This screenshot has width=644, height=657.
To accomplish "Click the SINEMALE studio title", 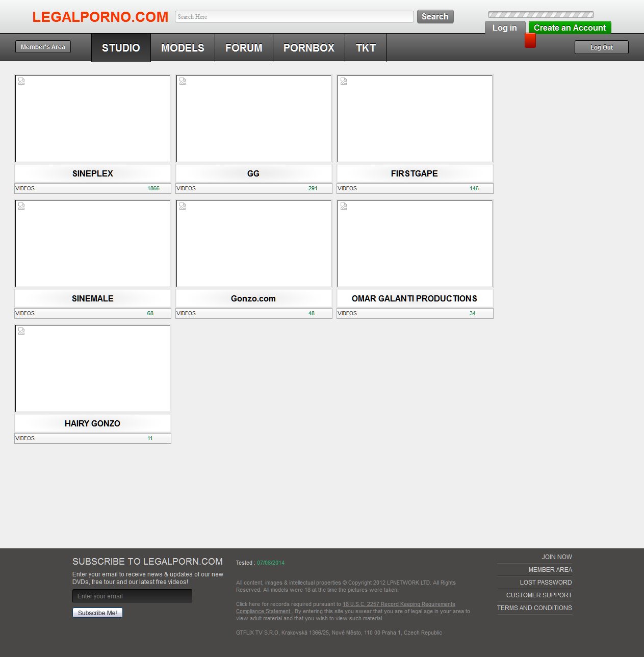I will (93, 298).
